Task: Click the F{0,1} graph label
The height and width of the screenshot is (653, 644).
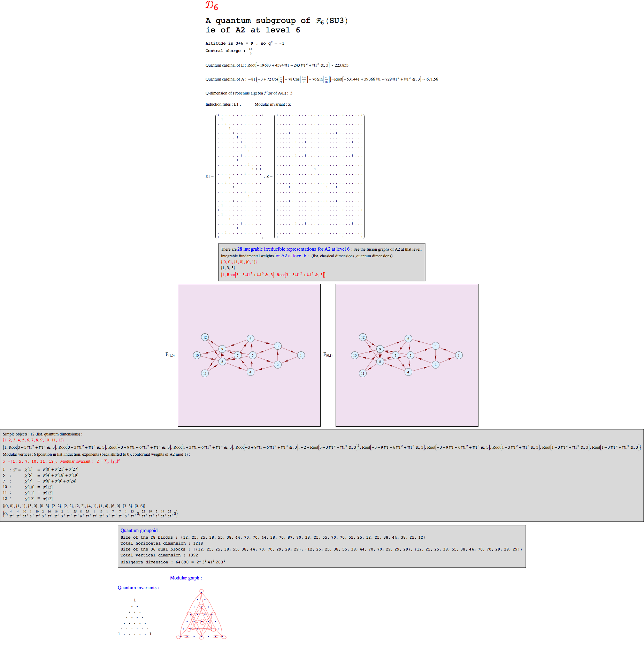Action: pyautogui.click(x=328, y=355)
